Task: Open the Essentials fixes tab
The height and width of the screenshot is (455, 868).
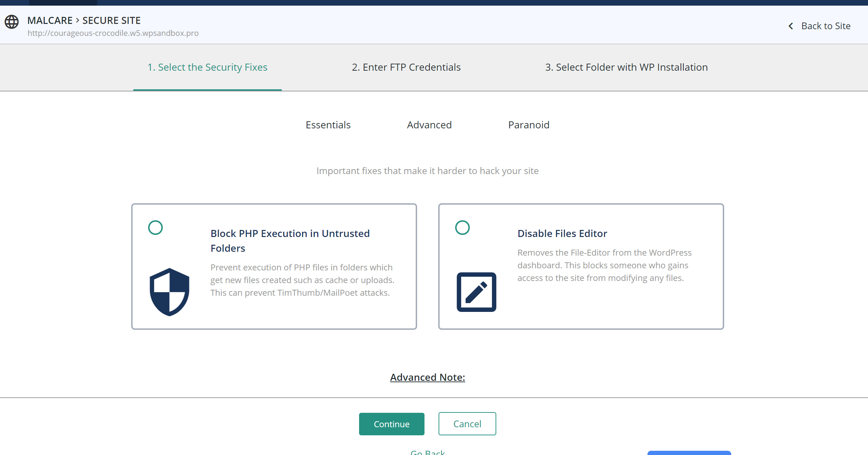Action: [328, 125]
